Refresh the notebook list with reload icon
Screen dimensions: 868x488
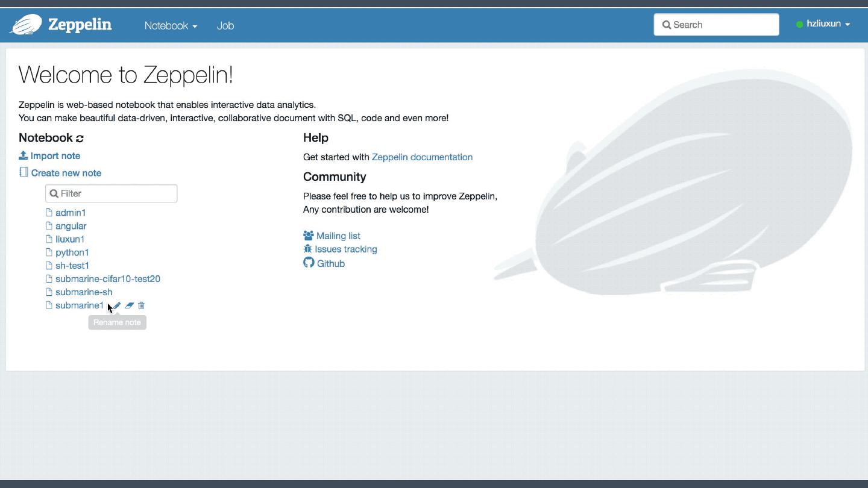click(x=80, y=139)
